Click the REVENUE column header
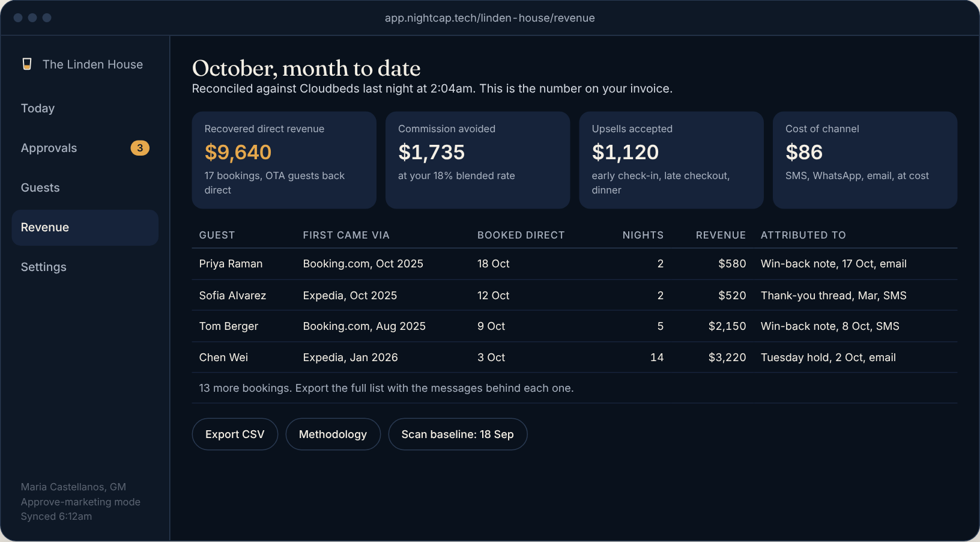Screen dimensions: 980x542 (721, 235)
